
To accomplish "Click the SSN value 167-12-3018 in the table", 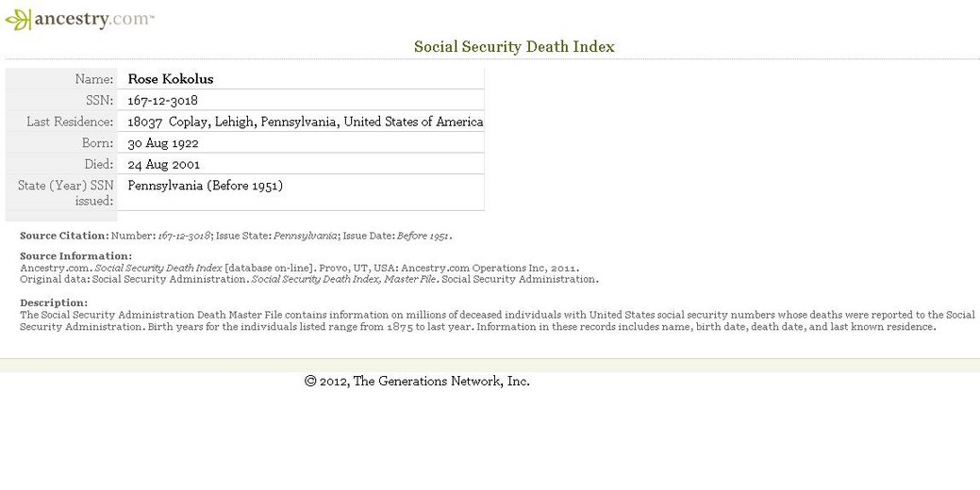I will tap(163, 101).
